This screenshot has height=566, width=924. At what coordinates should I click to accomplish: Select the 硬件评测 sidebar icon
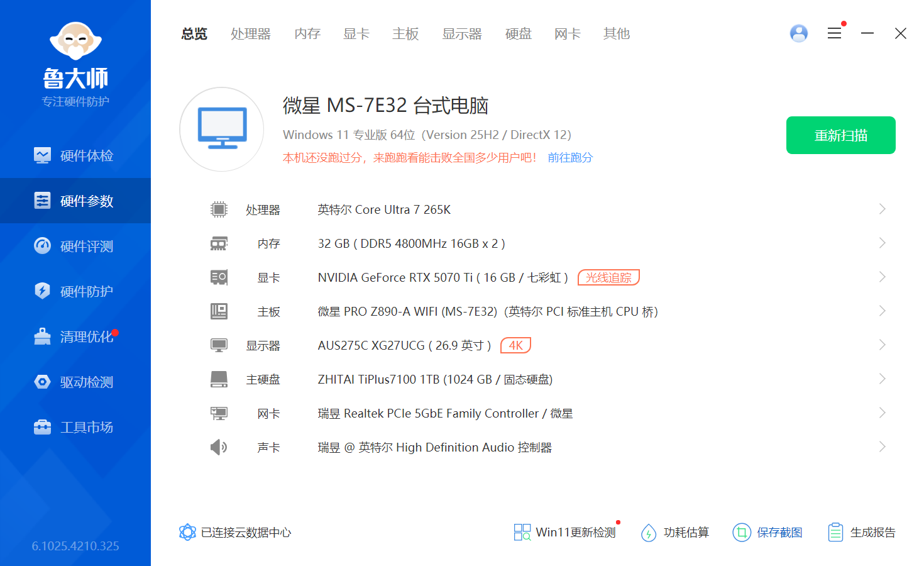(75, 246)
